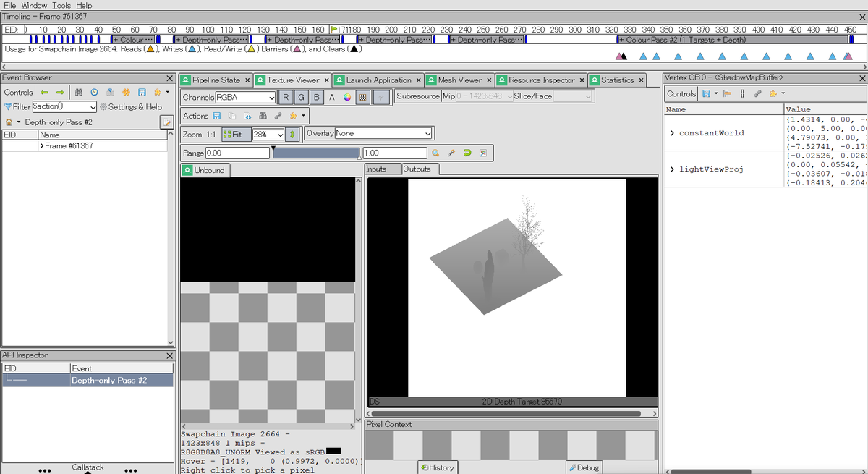Image resolution: width=868 pixels, height=474 pixels.
Task: Open the File menu
Action: point(10,5)
